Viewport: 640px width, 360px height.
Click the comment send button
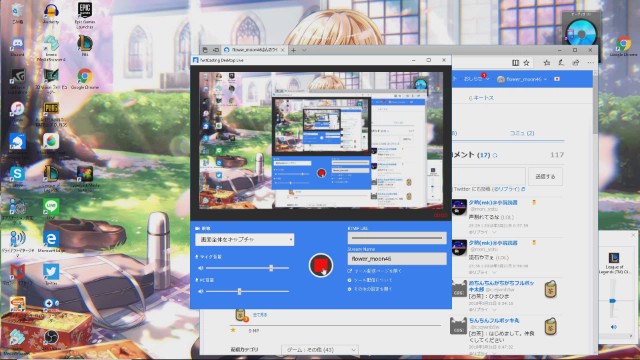[545, 176]
